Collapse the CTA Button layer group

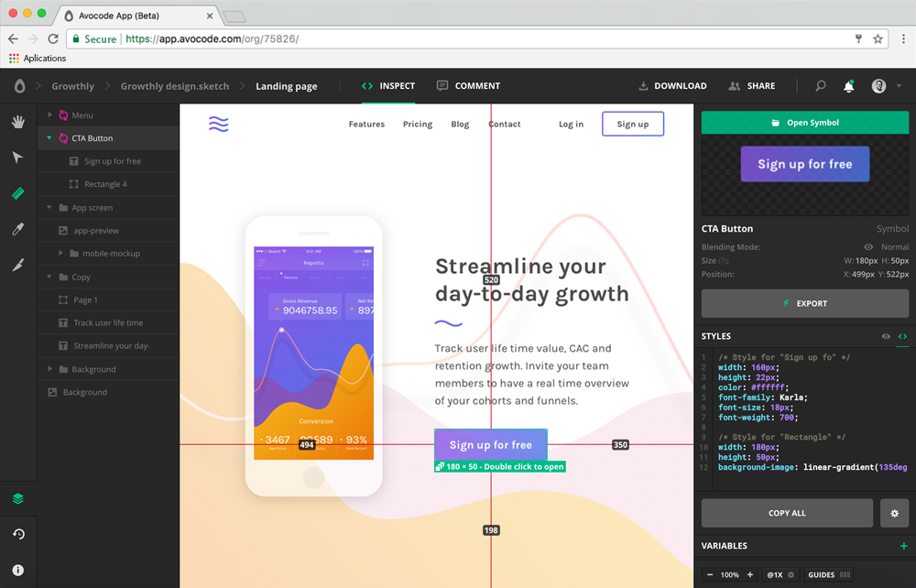tap(49, 138)
